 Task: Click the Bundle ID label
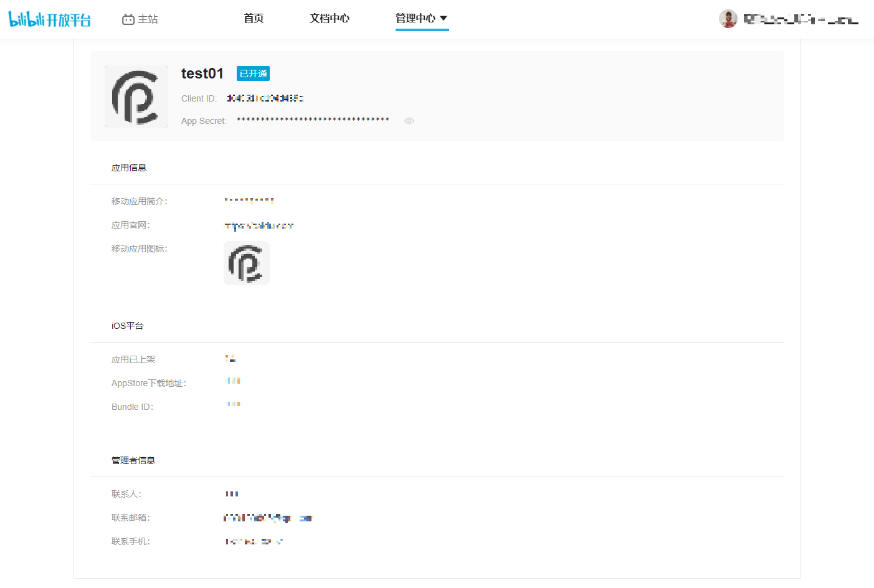pyautogui.click(x=132, y=407)
